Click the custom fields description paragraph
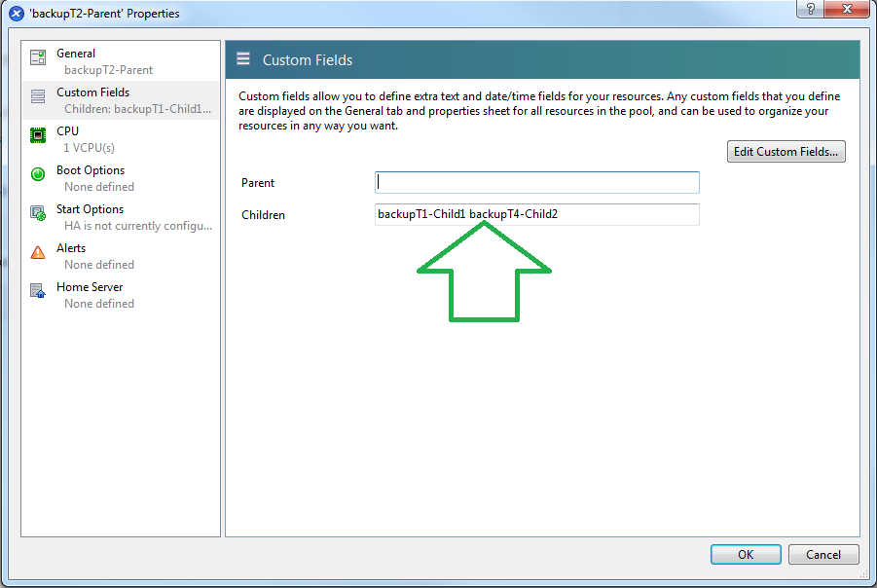The height and width of the screenshot is (588, 877). [539, 111]
